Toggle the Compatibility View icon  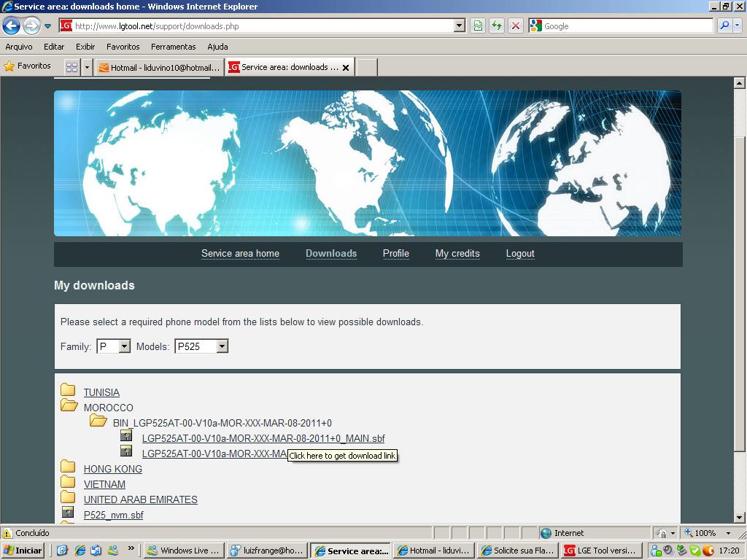point(478,26)
